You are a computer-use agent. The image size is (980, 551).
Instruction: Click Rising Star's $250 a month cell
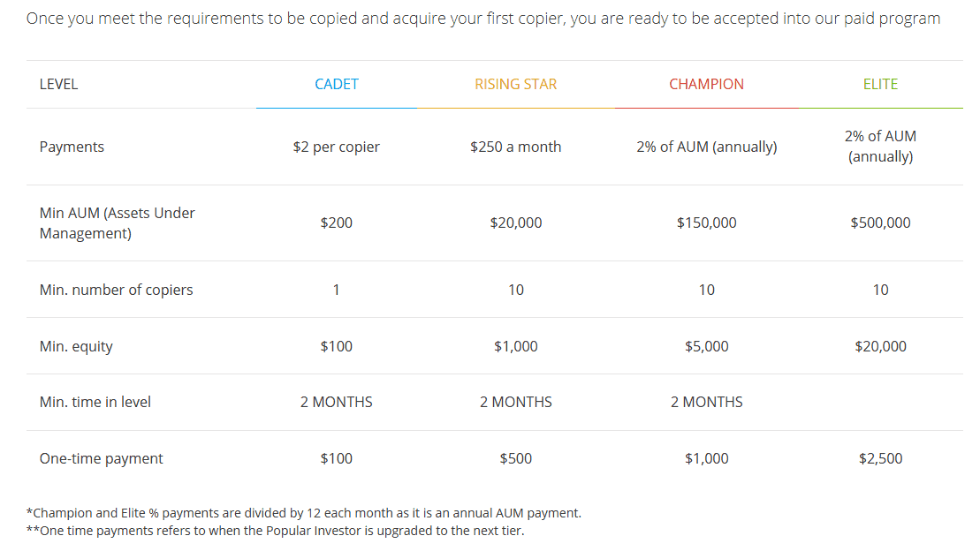(515, 147)
